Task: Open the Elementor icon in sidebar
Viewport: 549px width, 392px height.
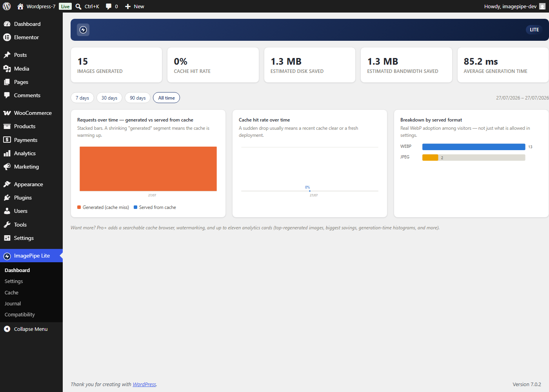Action: pos(7,37)
